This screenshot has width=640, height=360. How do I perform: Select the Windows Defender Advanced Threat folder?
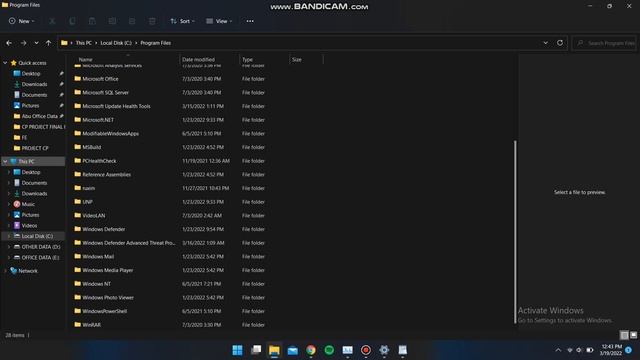pyautogui.click(x=128, y=243)
